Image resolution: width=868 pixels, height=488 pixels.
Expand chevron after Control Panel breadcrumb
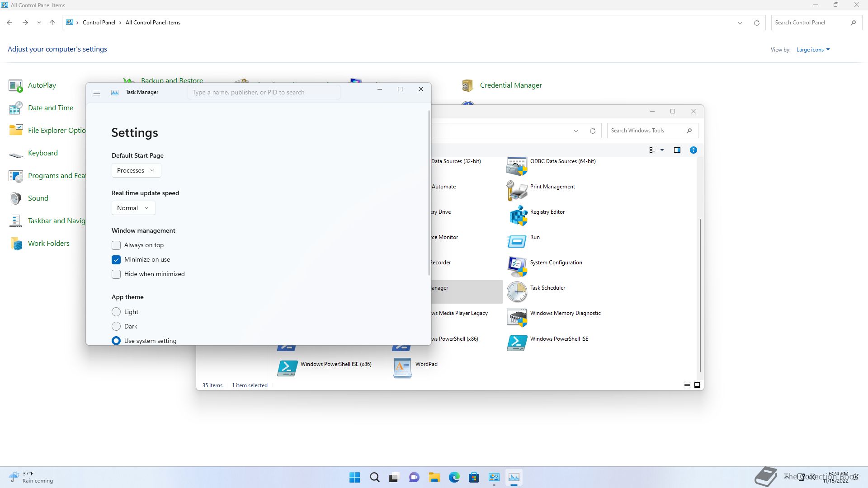tap(120, 23)
